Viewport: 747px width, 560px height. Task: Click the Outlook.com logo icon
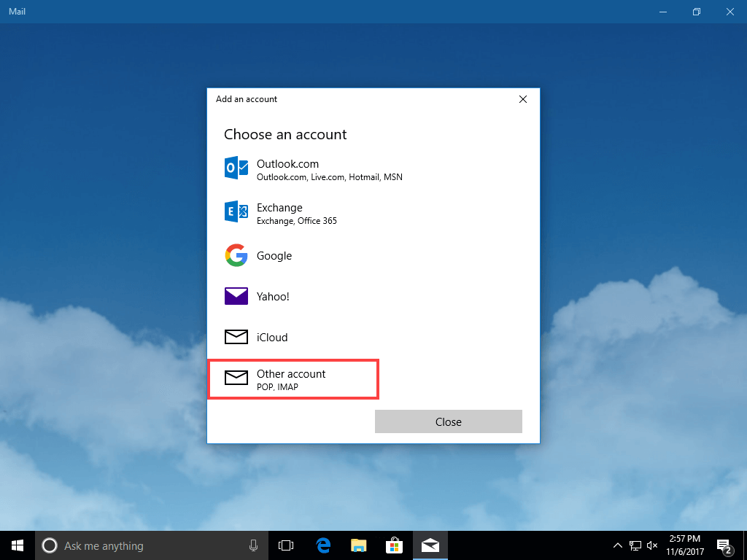236,168
